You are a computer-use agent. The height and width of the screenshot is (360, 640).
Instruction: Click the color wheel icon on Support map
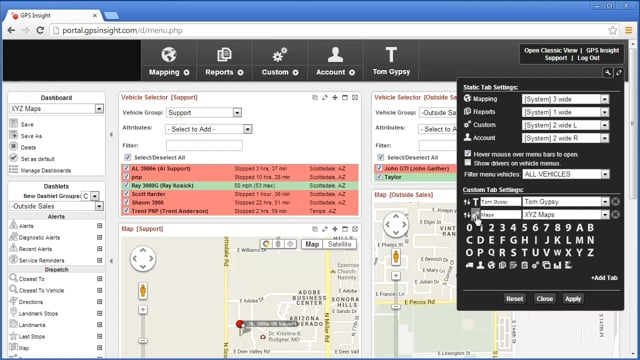(266, 244)
